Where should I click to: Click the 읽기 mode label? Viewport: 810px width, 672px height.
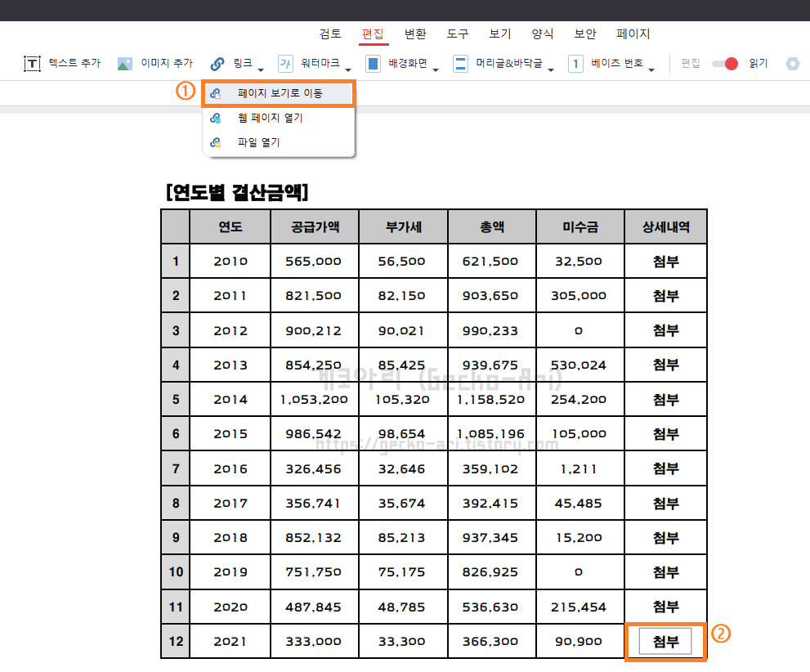[x=759, y=63]
